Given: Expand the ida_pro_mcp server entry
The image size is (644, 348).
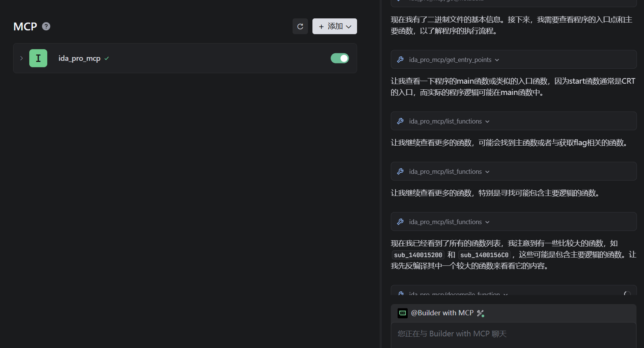Looking at the screenshot, I should pos(21,58).
